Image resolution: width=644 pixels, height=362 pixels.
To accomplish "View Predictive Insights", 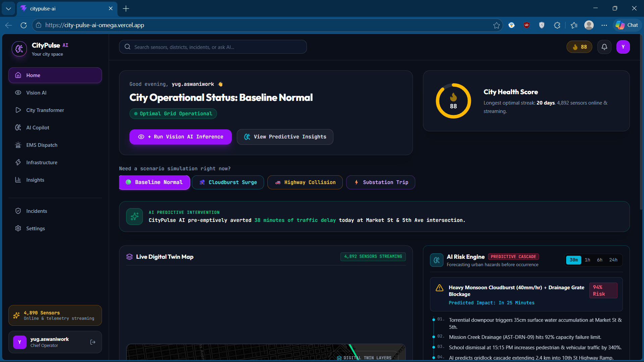I will click(285, 137).
